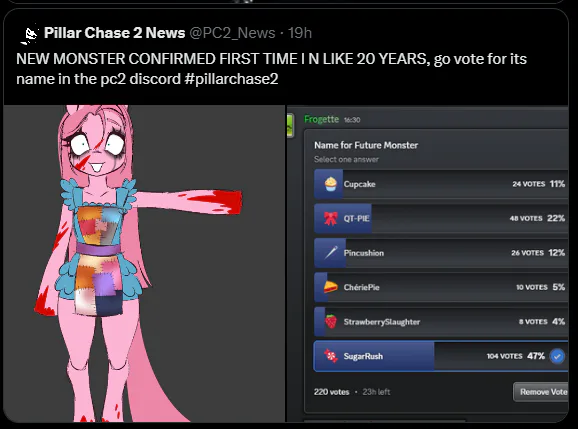Image resolution: width=578 pixels, height=429 pixels.
Task: Open the #pillarchase2 hashtag link
Action: click(231, 79)
